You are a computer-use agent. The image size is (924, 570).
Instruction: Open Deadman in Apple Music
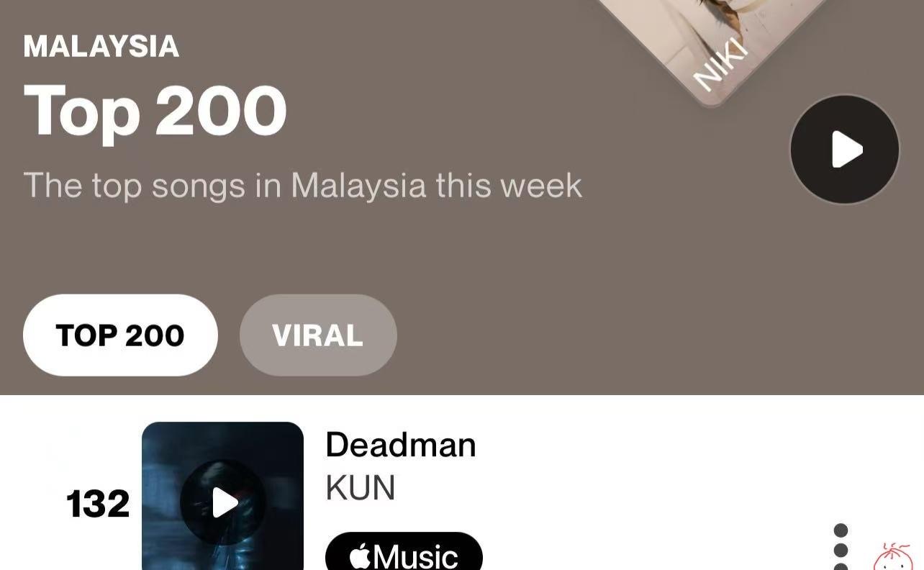point(404,553)
